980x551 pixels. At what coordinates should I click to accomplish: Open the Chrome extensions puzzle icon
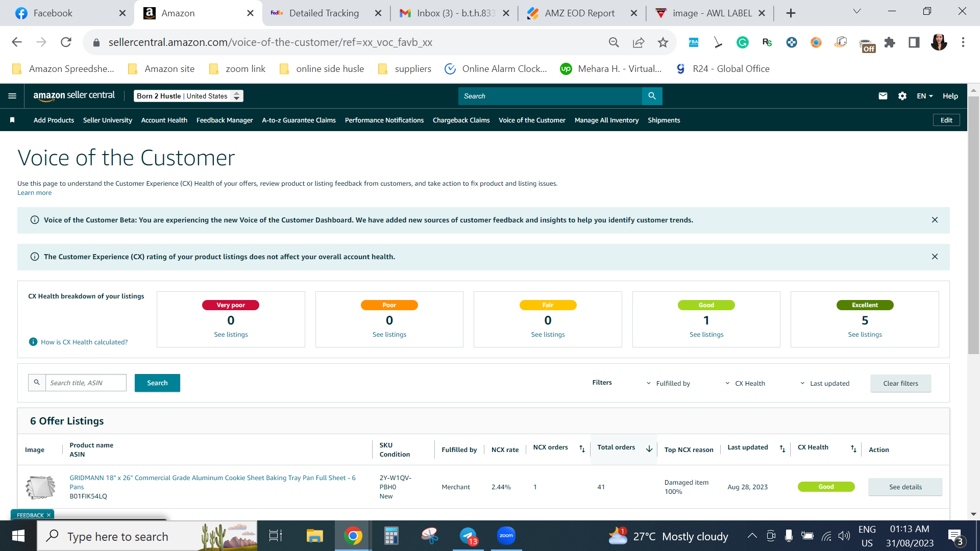[x=890, y=42]
